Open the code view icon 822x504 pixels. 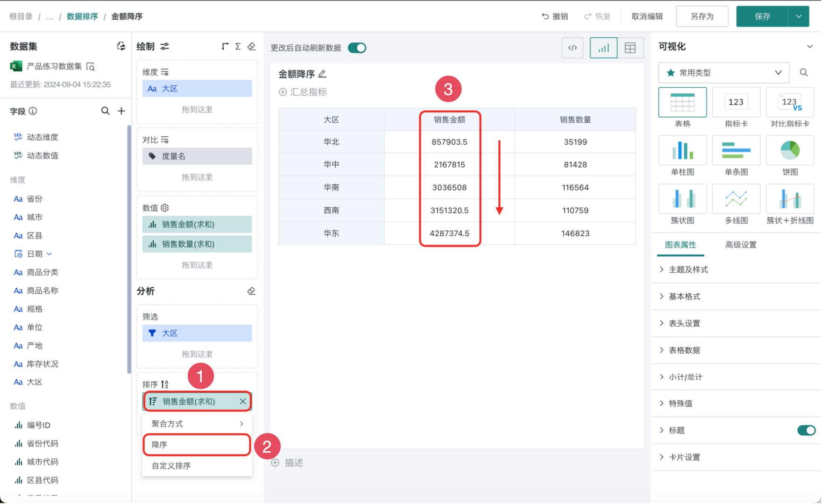[x=573, y=48]
